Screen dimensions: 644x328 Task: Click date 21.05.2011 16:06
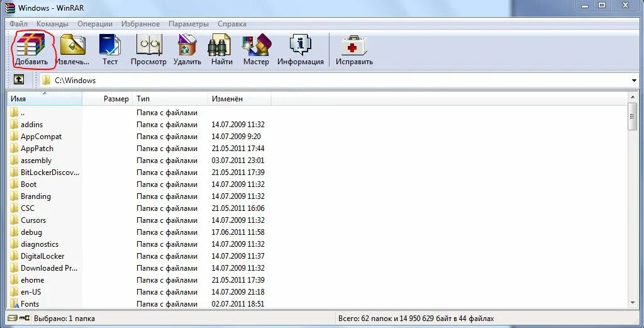238,208
